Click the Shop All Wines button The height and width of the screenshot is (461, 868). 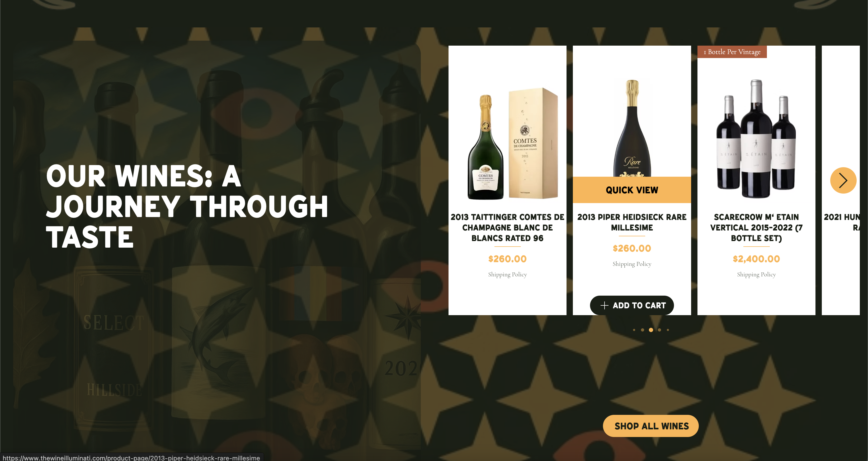651,426
